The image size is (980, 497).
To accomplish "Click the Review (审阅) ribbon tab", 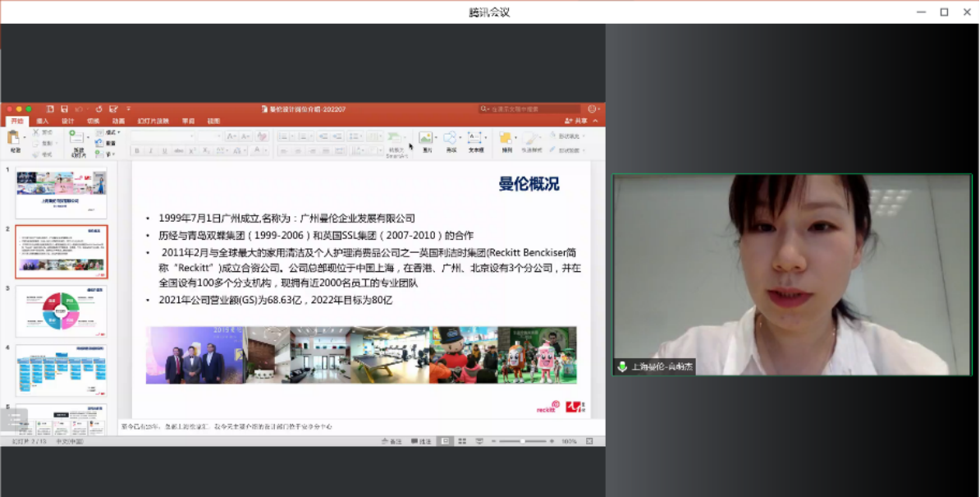I will pos(188,121).
